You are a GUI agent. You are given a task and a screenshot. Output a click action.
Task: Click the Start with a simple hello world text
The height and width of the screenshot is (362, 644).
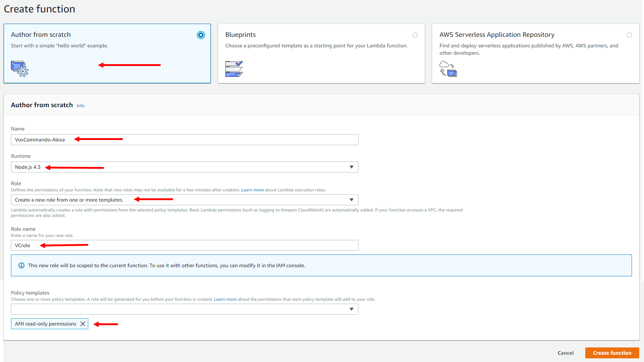pyautogui.click(x=59, y=46)
